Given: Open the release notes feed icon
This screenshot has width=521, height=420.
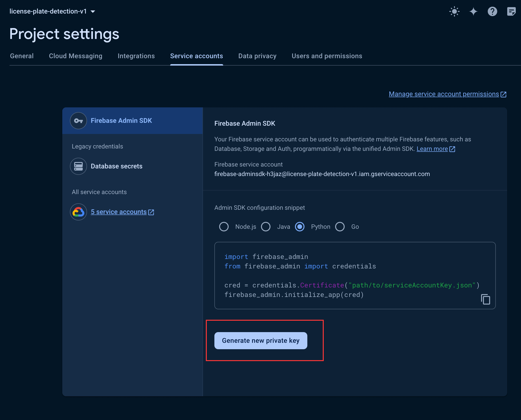Looking at the screenshot, I should 511,11.
